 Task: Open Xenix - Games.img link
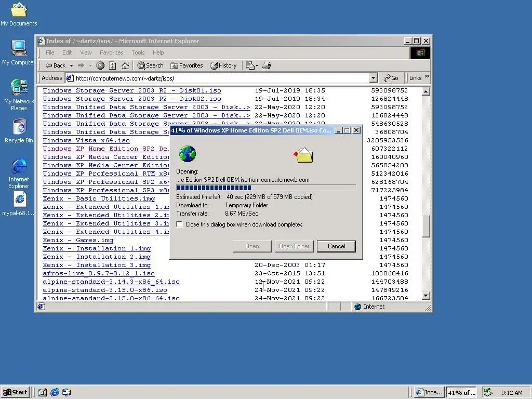[x=78, y=240]
